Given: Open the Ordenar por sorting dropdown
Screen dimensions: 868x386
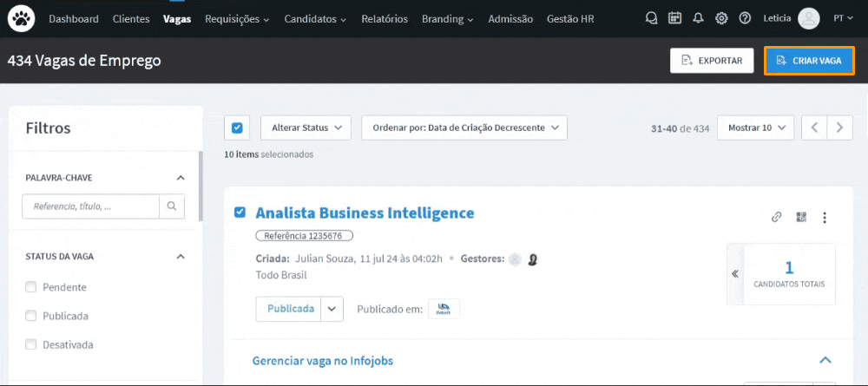Looking at the screenshot, I should (x=464, y=128).
